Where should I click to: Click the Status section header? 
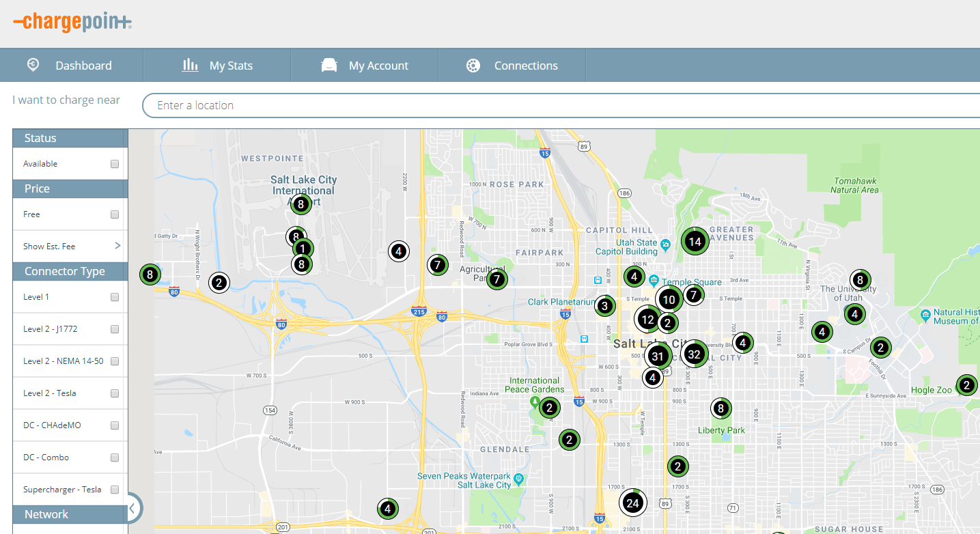coord(70,138)
